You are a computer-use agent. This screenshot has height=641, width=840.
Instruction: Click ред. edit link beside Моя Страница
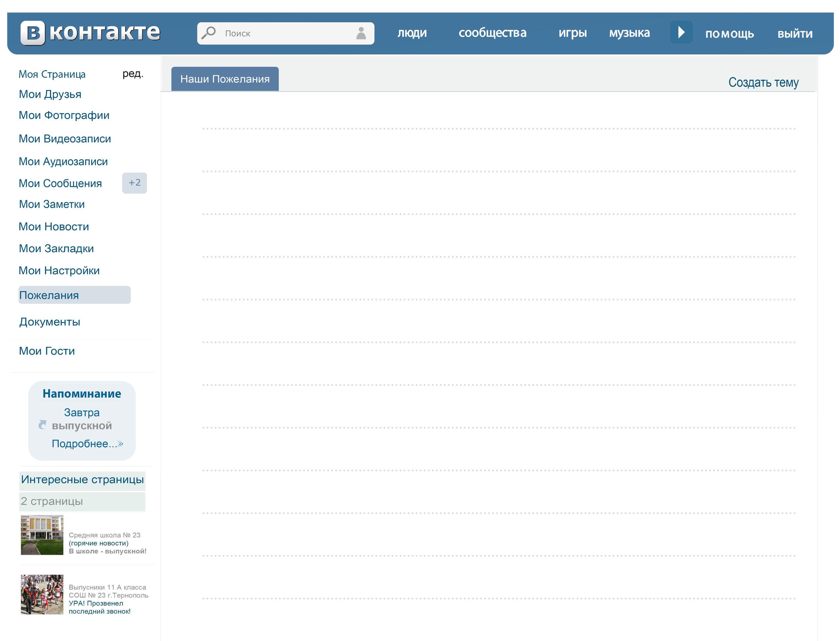pyautogui.click(x=133, y=74)
